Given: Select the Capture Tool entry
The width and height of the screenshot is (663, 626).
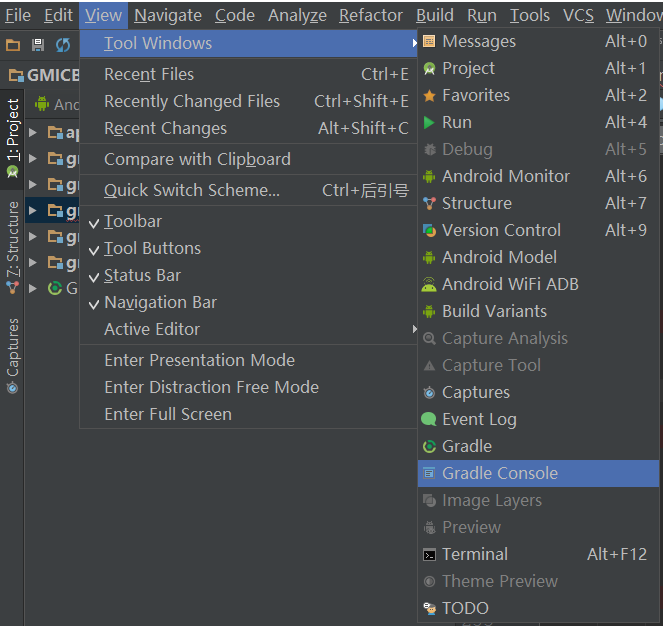Looking at the screenshot, I should point(538,365).
